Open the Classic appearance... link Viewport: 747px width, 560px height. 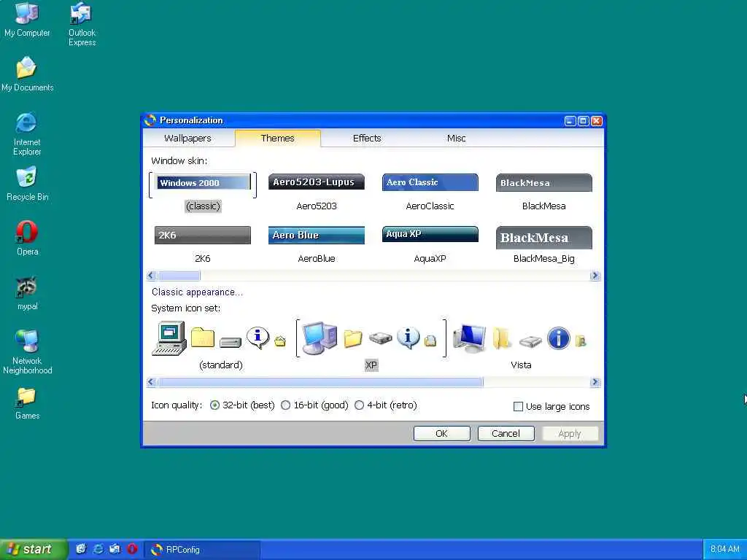click(x=197, y=292)
